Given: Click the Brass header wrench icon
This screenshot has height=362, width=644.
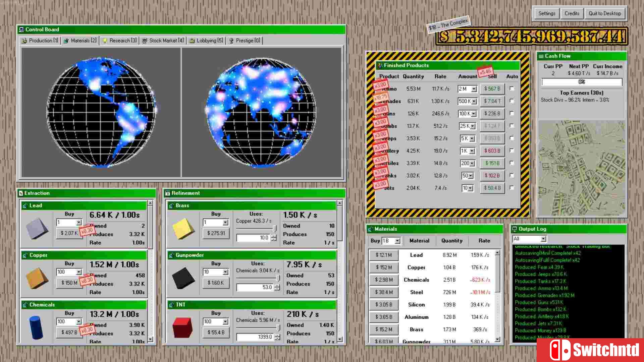Looking at the screenshot, I should click(171, 205).
